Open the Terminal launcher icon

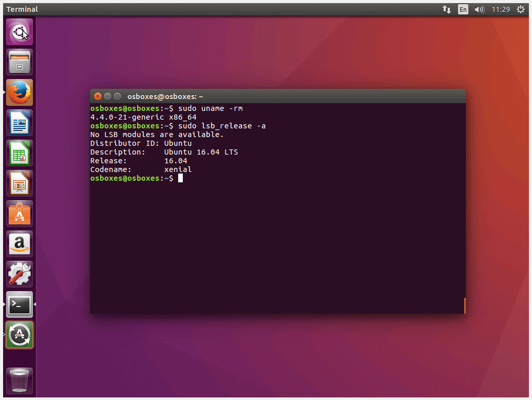[19, 304]
